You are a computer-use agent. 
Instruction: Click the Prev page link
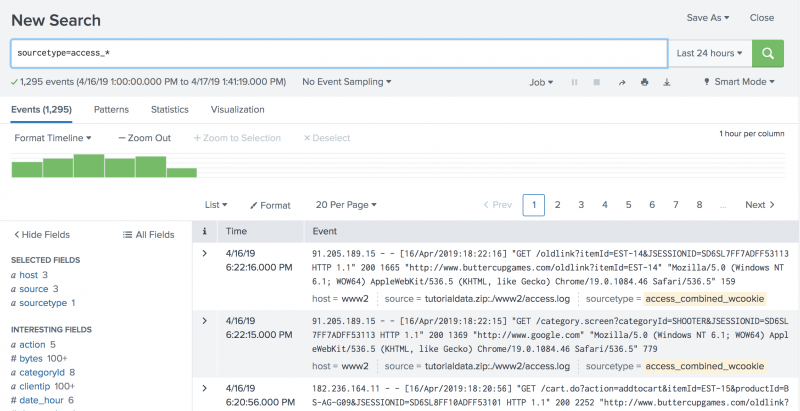point(497,205)
